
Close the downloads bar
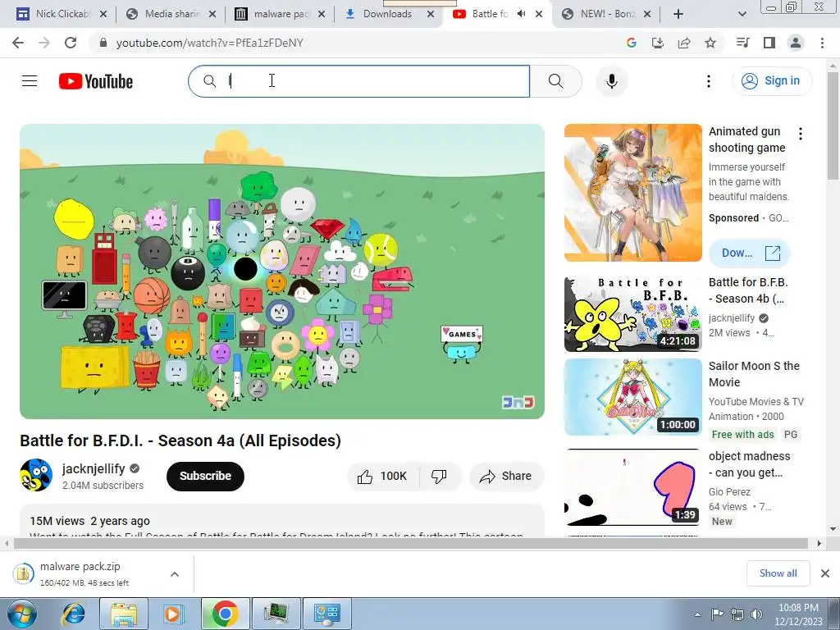click(x=825, y=573)
